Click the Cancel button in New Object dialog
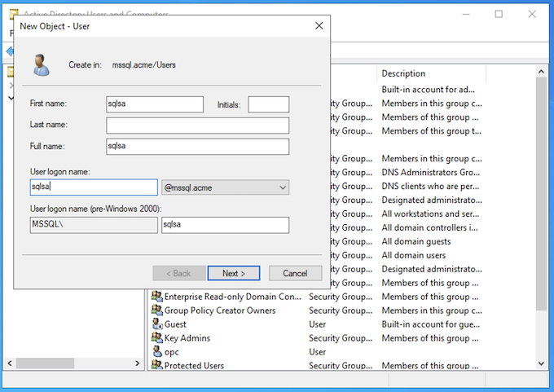The image size is (554, 392). (295, 273)
